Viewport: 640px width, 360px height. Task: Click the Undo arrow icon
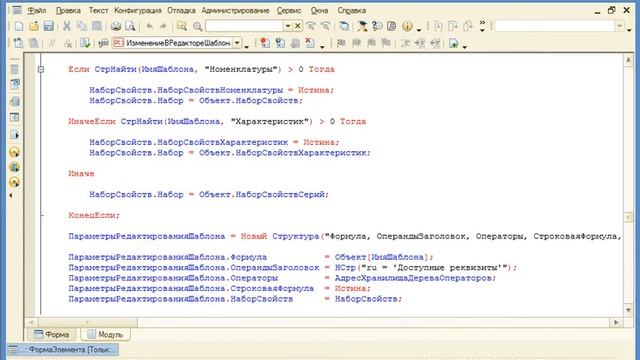tap(149, 27)
